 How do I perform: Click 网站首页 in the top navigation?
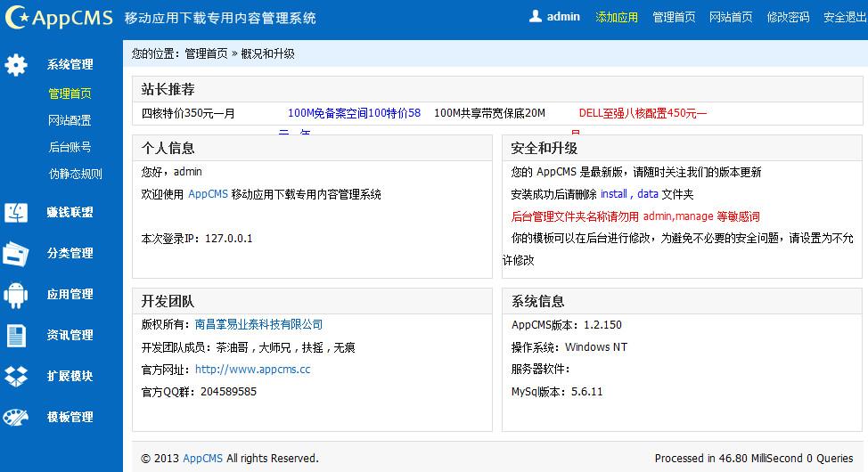click(x=731, y=17)
